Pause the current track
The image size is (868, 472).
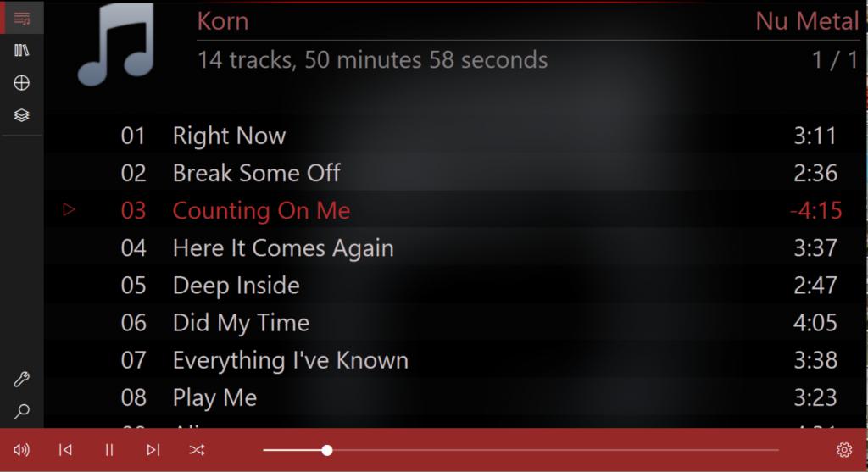coord(109,450)
